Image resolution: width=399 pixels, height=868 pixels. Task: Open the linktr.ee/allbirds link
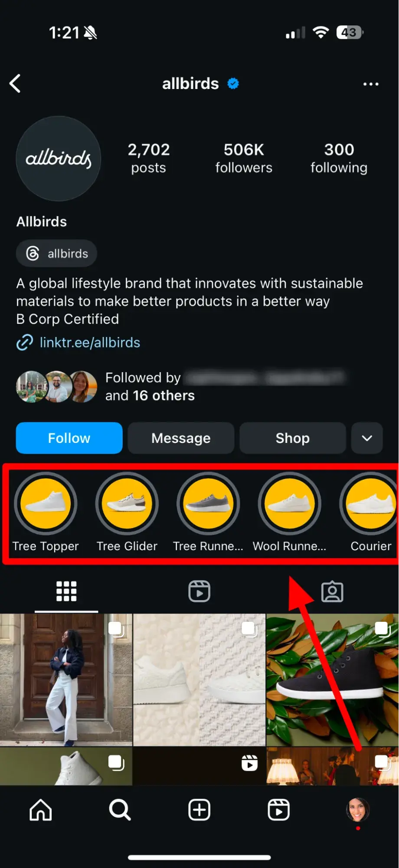[x=90, y=343]
